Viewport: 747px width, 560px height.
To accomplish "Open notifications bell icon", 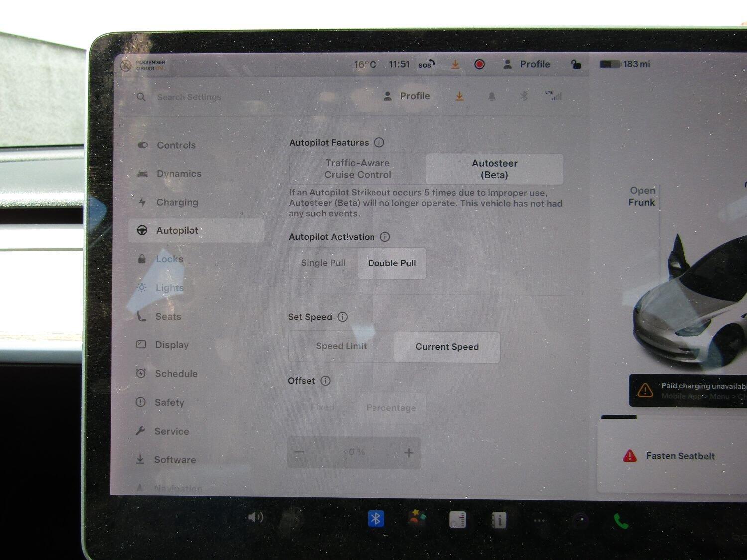I will pos(492,97).
